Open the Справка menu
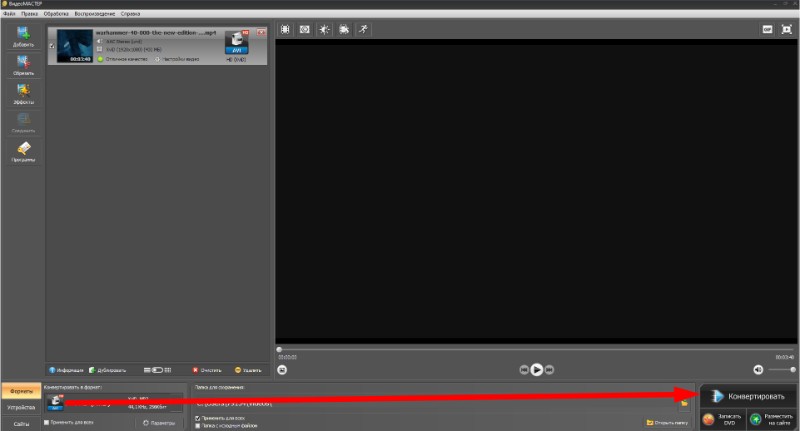This screenshot has height=431, width=800. point(130,14)
